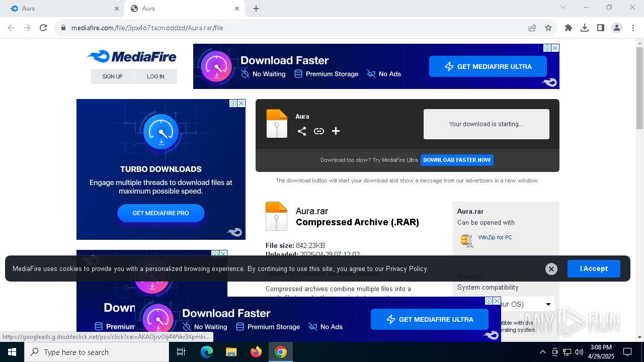Open the tab search chevron dropdown
The width and height of the screenshot is (644, 362).
563,7
